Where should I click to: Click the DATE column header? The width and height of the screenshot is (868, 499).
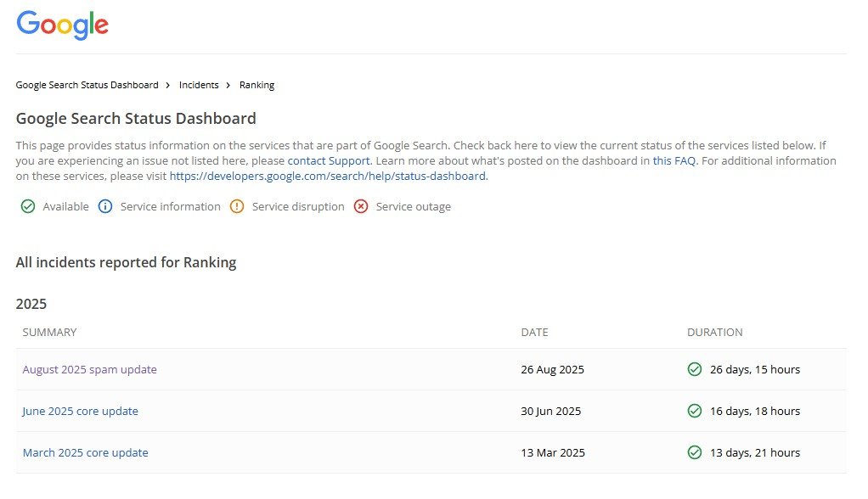pyautogui.click(x=534, y=333)
